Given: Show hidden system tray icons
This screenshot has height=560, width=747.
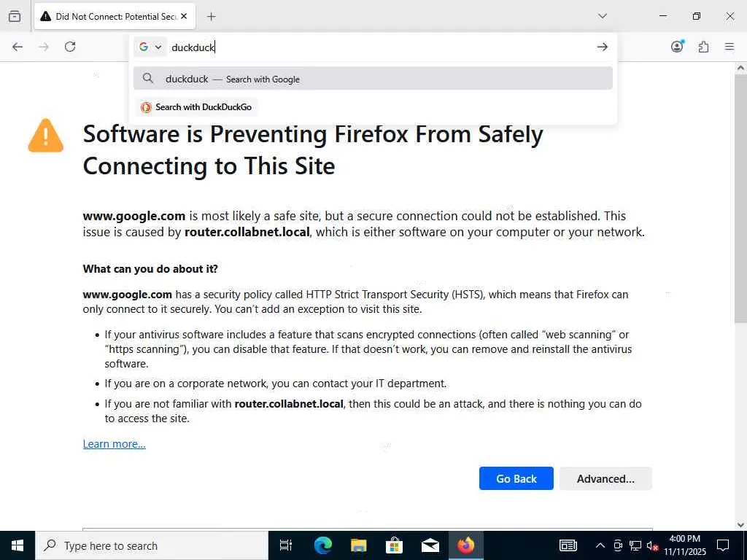Looking at the screenshot, I should click(x=600, y=545).
